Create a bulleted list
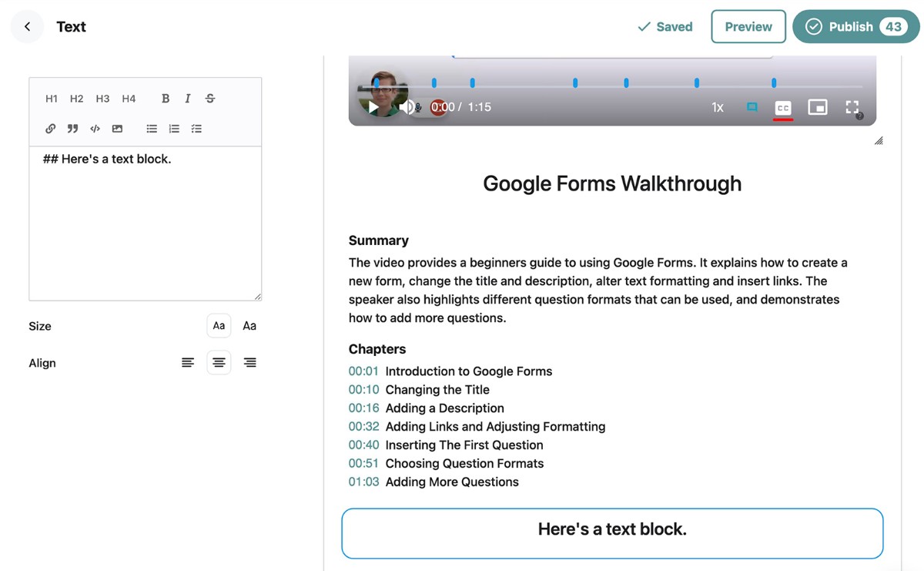The width and height of the screenshot is (924, 571). pyautogui.click(x=152, y=129)
